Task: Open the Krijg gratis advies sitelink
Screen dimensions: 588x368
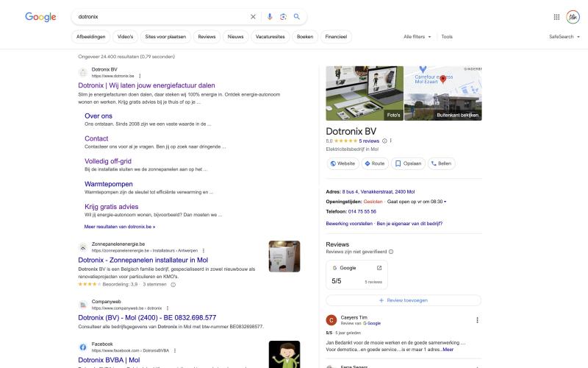Action: tap(112, 207)
